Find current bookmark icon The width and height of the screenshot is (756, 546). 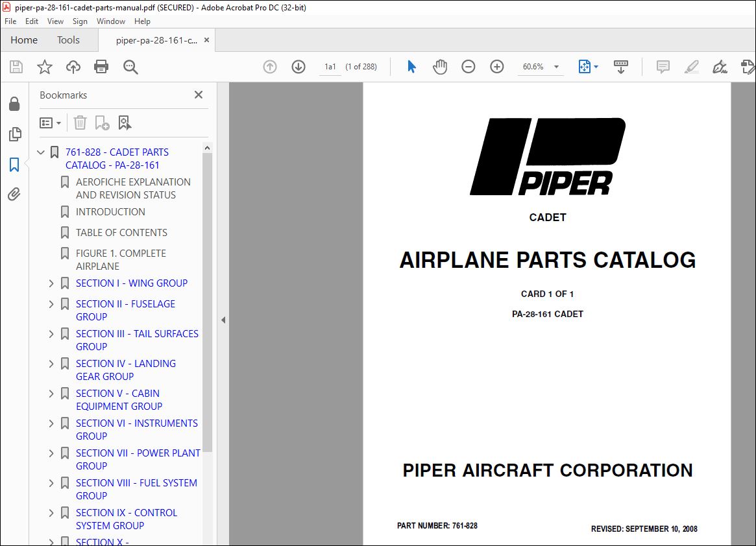125,123
